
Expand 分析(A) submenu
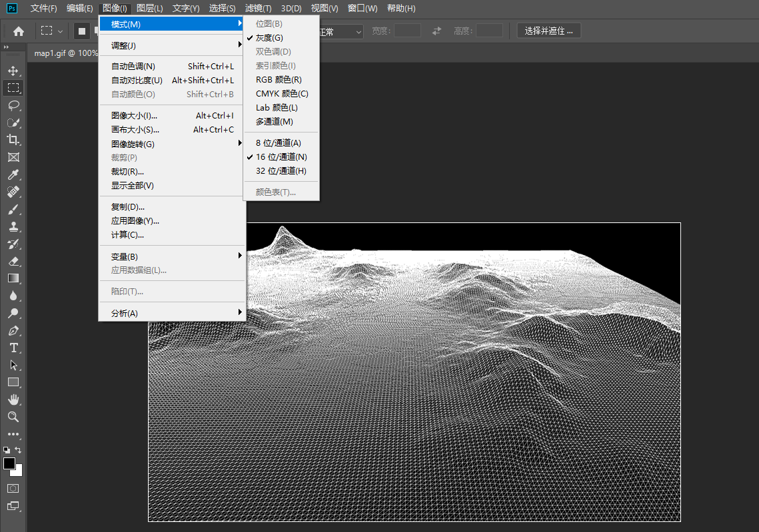pyautogui.click(x=172, y=314)
